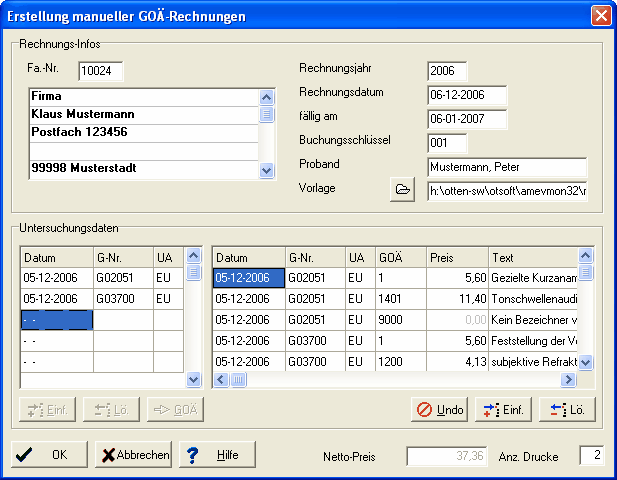Click G-Nr. header in left table

[123, 258]
